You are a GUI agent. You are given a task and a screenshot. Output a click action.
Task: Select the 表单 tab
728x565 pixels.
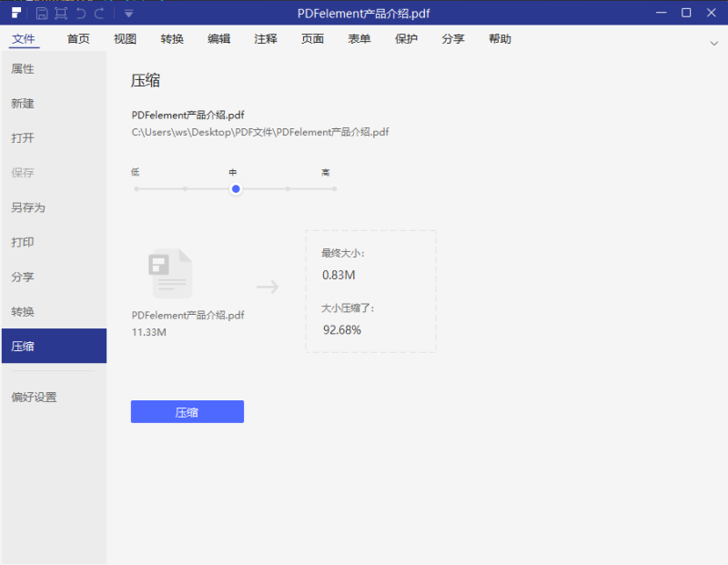pyautogui.click(x=359, y=38)
